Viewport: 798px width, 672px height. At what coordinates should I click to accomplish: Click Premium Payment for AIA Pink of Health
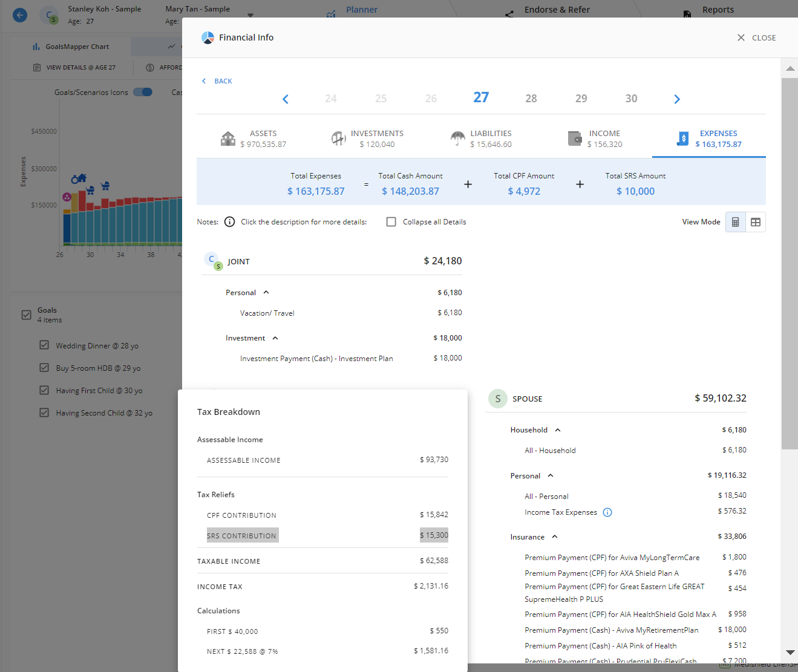[x=600, y=646]
